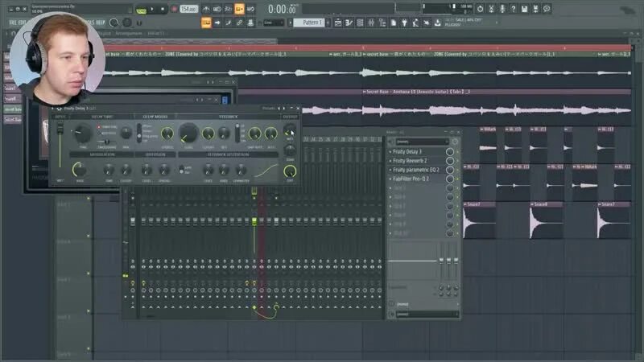Click the render export icon
644x362 pixels.
click(535, 9)
